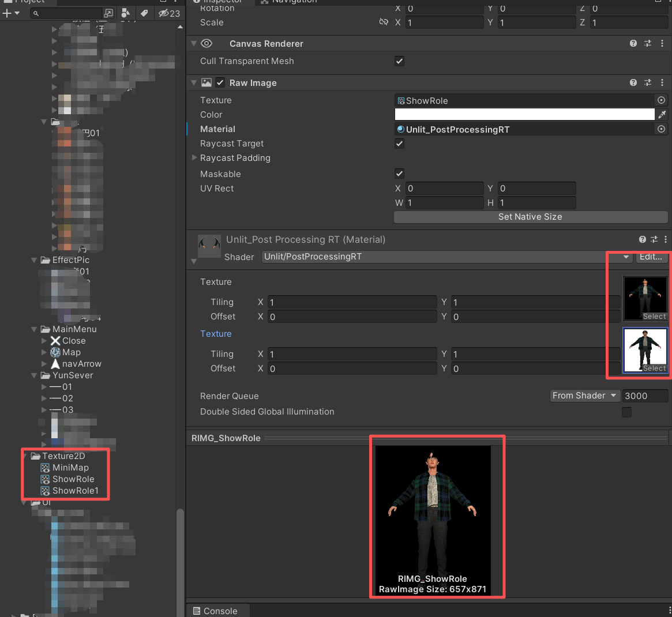The image size is (672, 617).
Task: Collapse the MainMenu folder
Action: pos(34,329)
